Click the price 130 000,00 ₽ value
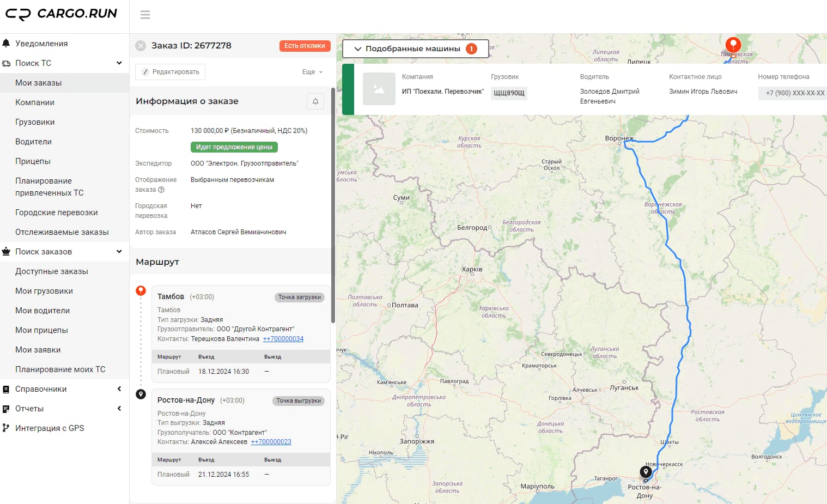The width and height of the screenshot is (827, 504). pyautogui.click(x=249, y=131)
